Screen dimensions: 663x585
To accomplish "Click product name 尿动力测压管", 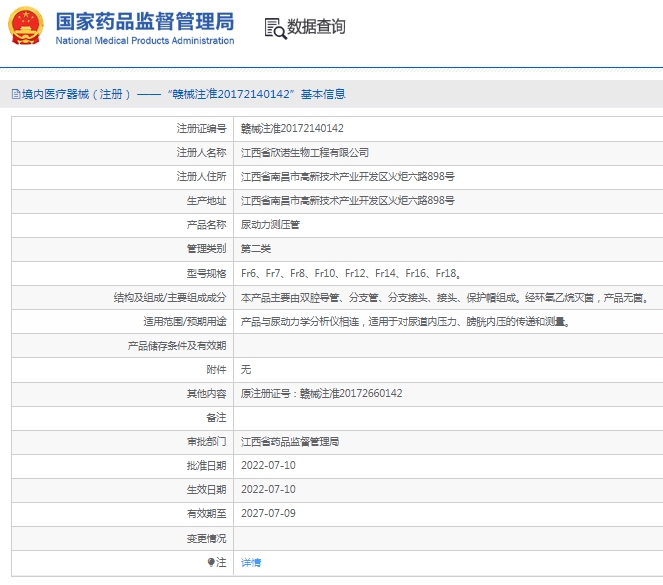I will pos(270,225).
